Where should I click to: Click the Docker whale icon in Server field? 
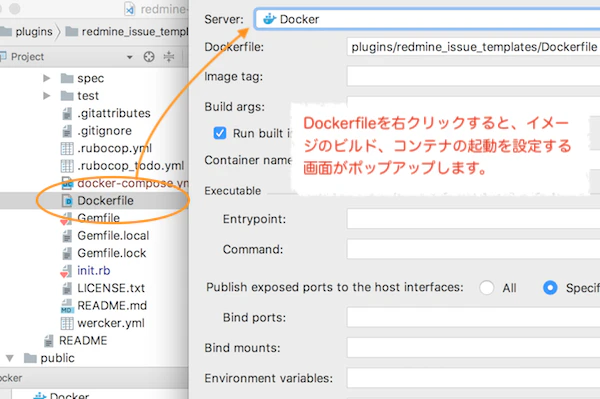pos(269,19)
